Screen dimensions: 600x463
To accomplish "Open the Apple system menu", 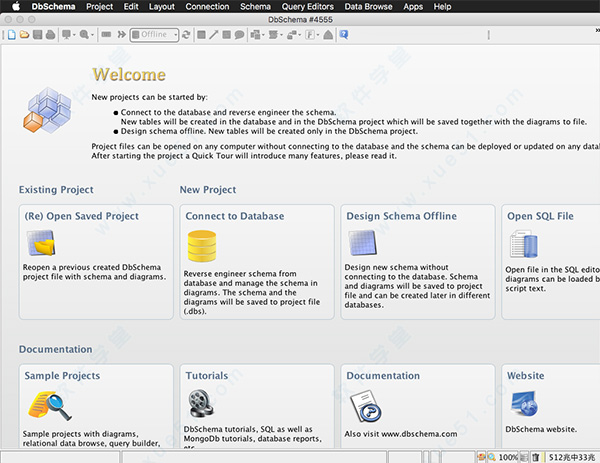I will click(16, 6).
